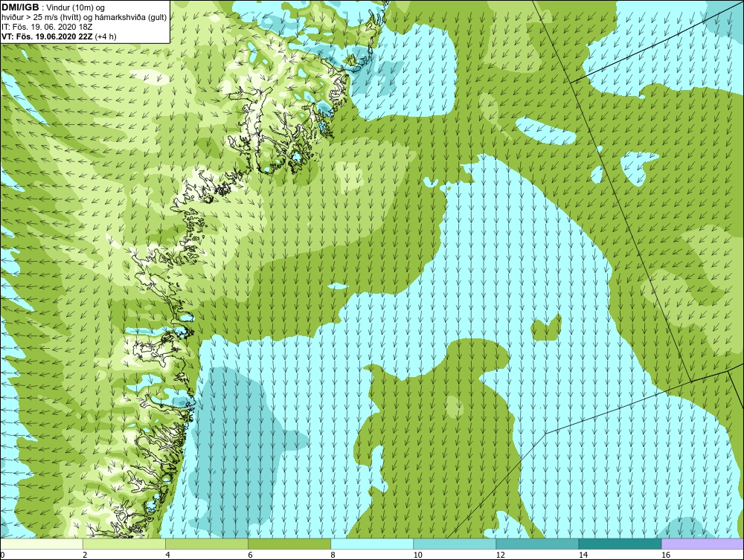The image size is (744, 560).
Task: Click the scale label '16'
Action: 666,555
